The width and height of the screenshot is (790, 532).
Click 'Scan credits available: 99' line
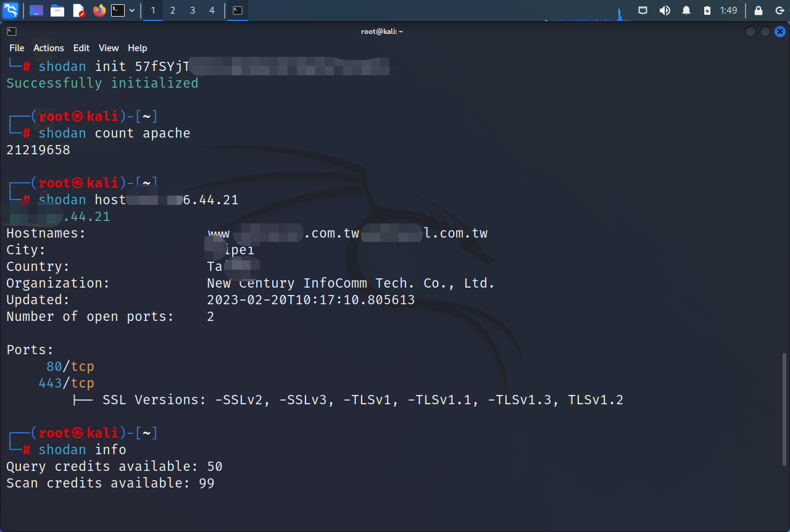[110, 483]
